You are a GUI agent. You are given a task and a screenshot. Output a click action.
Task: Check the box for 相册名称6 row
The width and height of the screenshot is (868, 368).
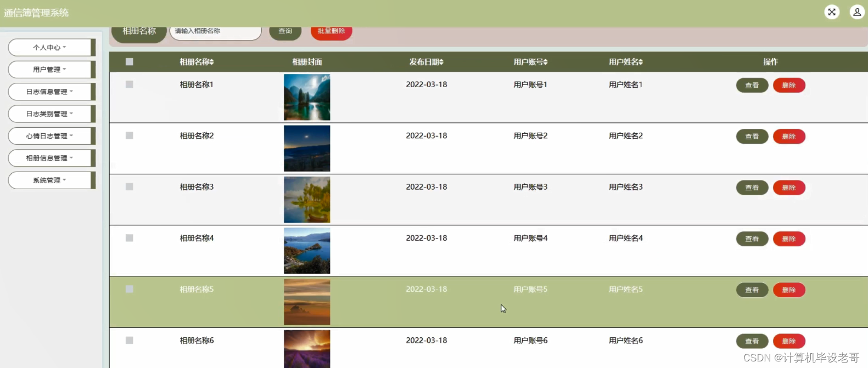click(x=130, y=341)
